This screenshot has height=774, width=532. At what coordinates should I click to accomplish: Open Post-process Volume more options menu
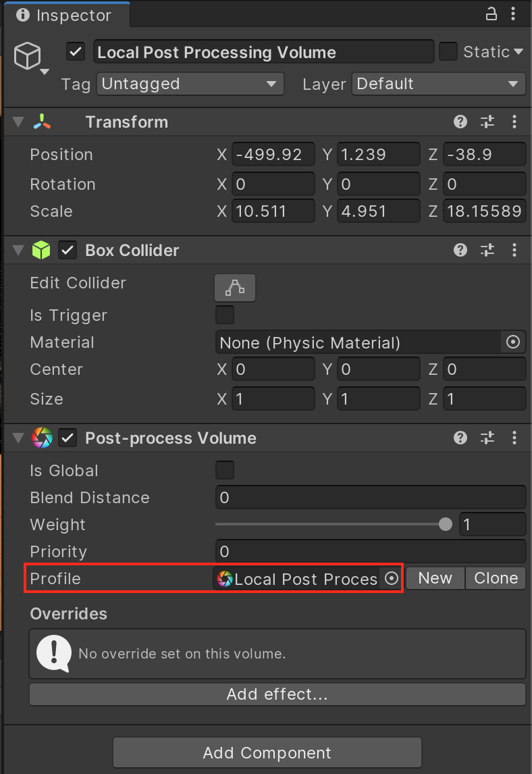pyautogui.click(x=514, y=438)
